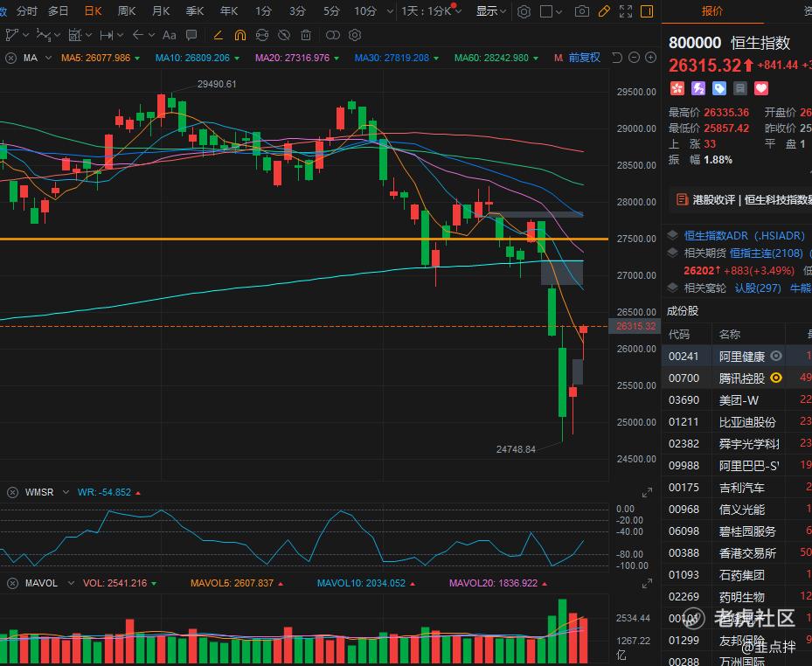Screen dimensions: 812x666
Task: Click the orange horizontal line at 27500
Action: [304, 239]
